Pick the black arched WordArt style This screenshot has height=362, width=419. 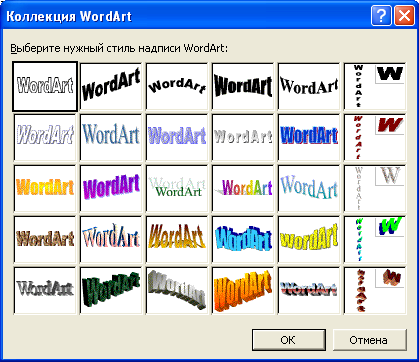[x=177, y=86]
